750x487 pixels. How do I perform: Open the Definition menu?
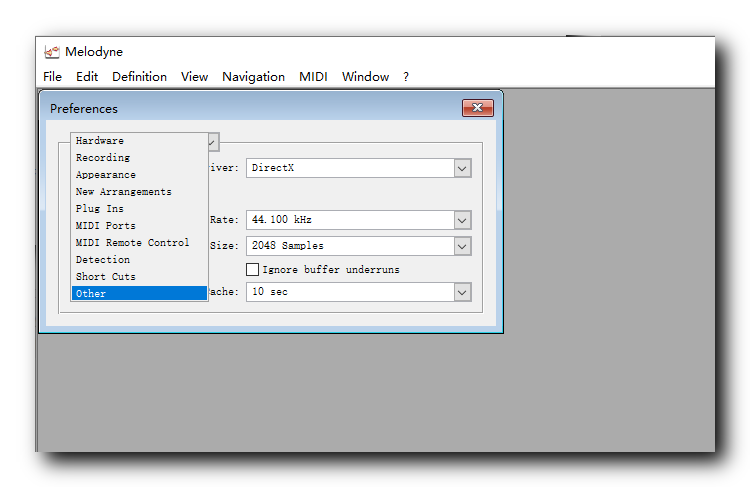(x=139, y=77)
